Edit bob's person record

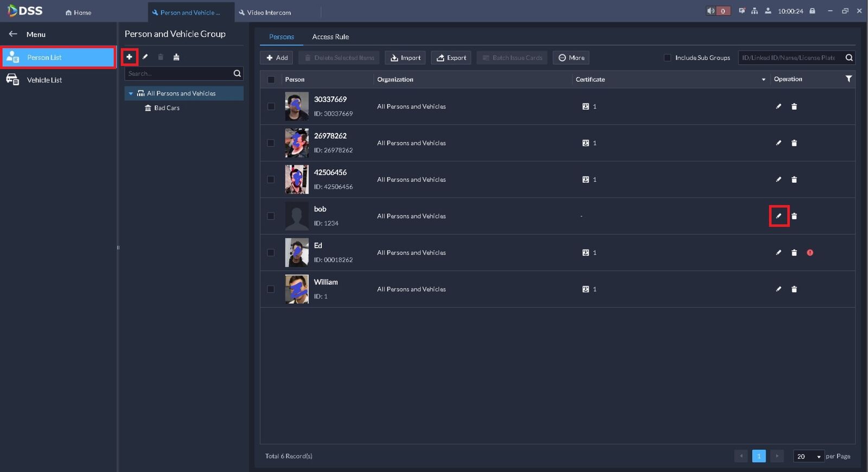click(778, 216)
